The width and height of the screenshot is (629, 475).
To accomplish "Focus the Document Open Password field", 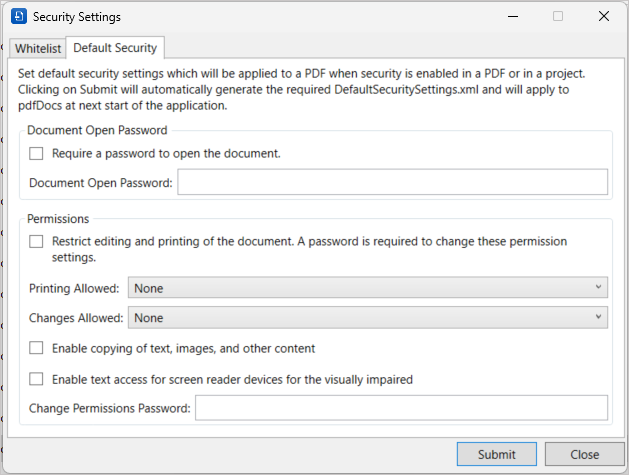I will pyautogui.click(x=393, y=182).
